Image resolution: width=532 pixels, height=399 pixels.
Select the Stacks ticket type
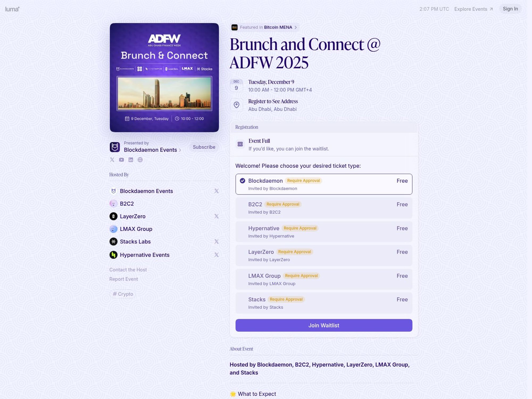pyautogui.click(x=323, y=303)
